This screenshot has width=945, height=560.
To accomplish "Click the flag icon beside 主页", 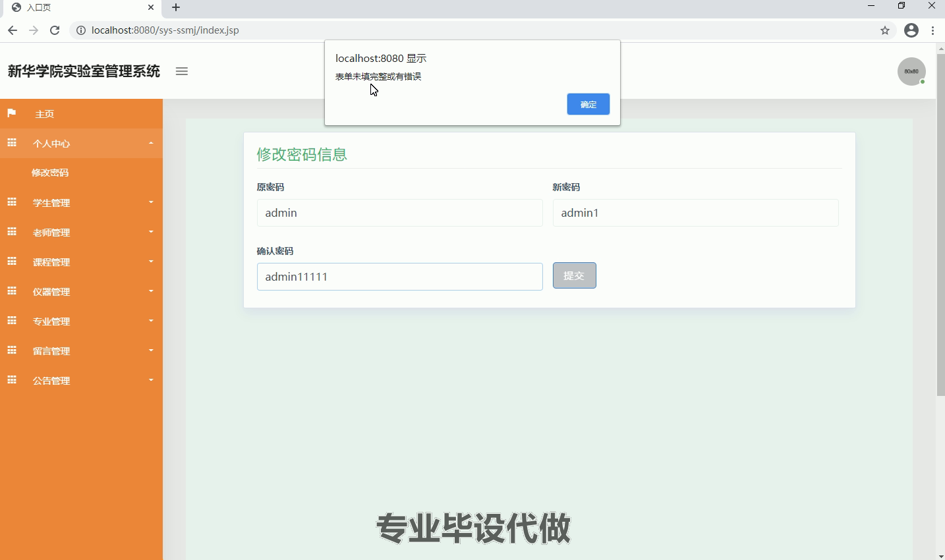I will point(11,113).
